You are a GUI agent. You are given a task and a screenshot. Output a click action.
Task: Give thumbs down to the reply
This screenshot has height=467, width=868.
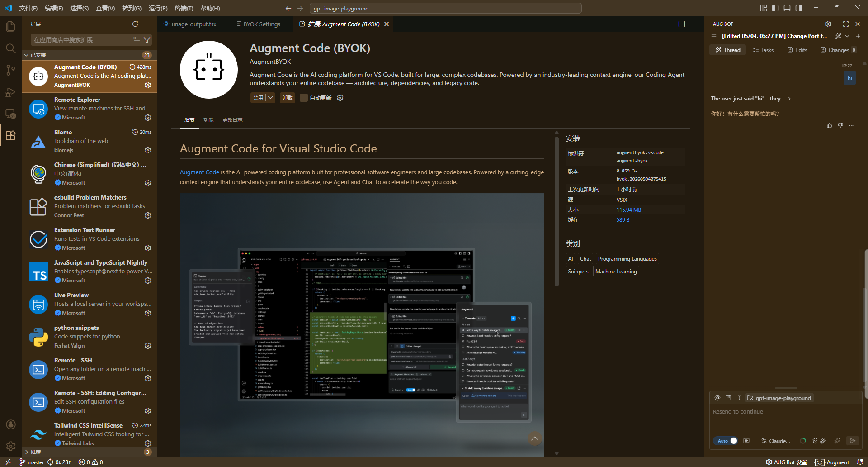click(x=840, y=125)
